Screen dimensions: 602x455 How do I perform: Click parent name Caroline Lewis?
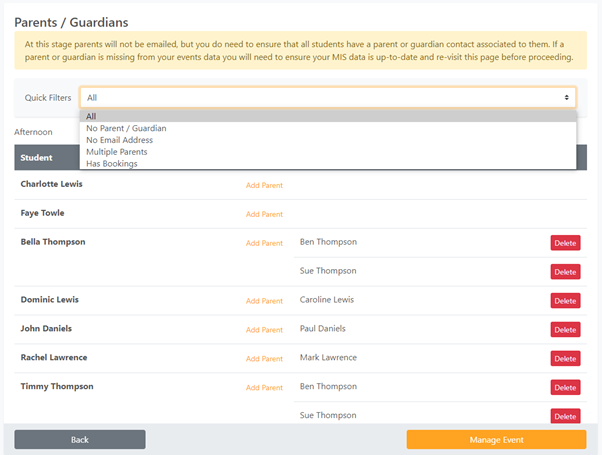pyautogui.click(x=327, y=299)
